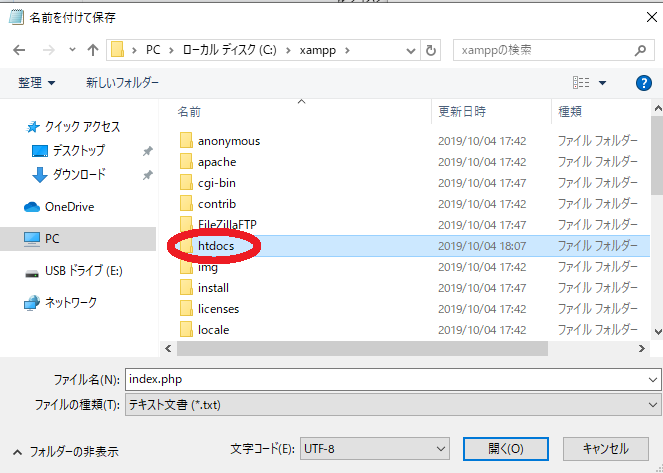Select the anonymous folder icon
The height and width of the screenshot is (473, 663).
pos(186,140)
